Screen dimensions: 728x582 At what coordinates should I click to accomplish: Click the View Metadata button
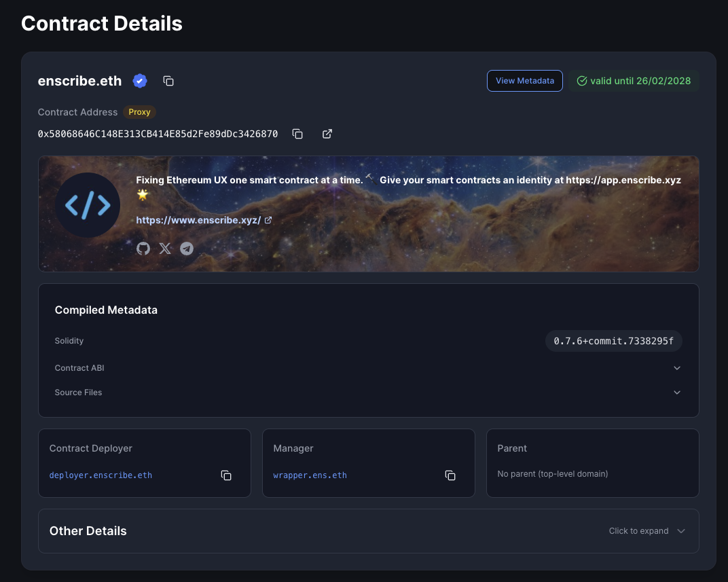[x=524, y=81]
